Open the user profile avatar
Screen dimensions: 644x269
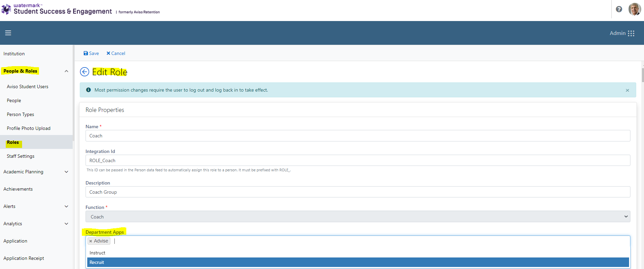634,9
